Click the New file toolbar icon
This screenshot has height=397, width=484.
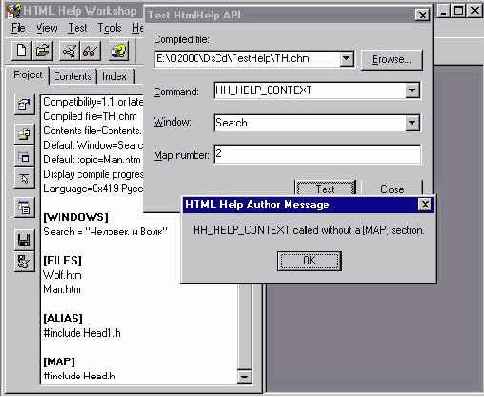click(x=22, y=51)
